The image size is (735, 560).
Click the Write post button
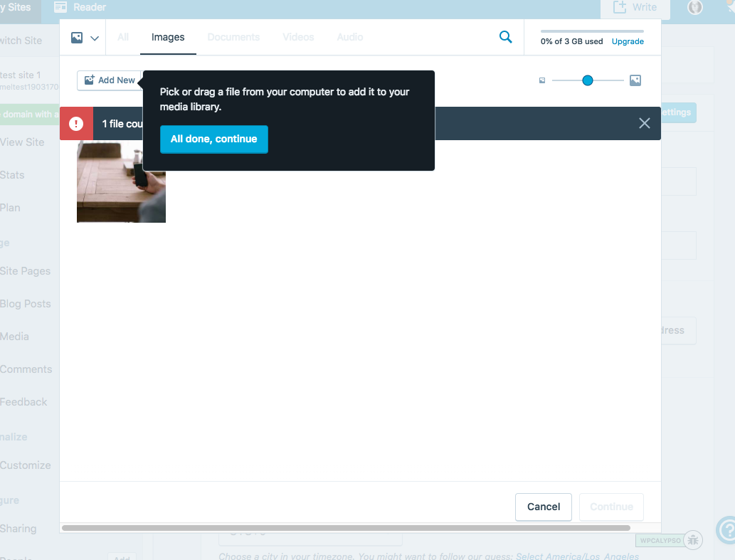(x=635, y=8)
